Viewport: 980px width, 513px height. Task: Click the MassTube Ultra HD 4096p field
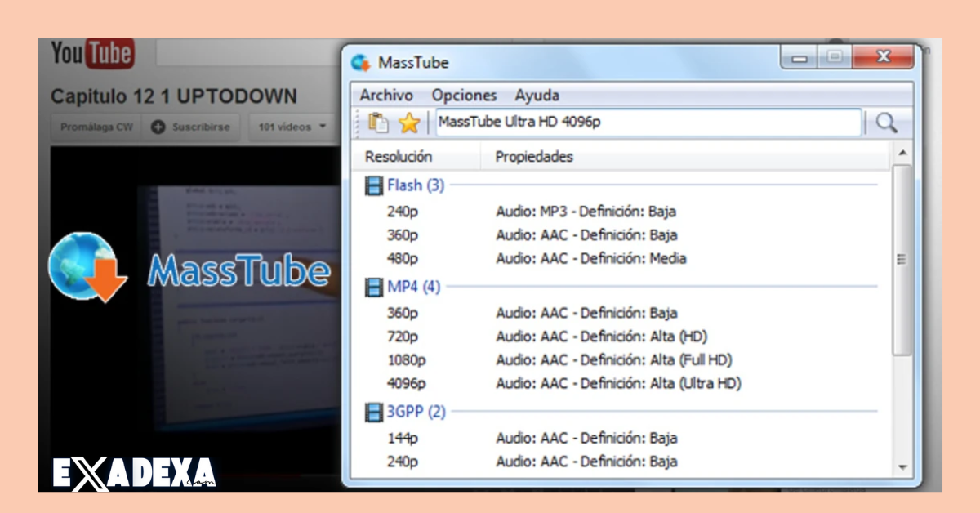[648, 123]
